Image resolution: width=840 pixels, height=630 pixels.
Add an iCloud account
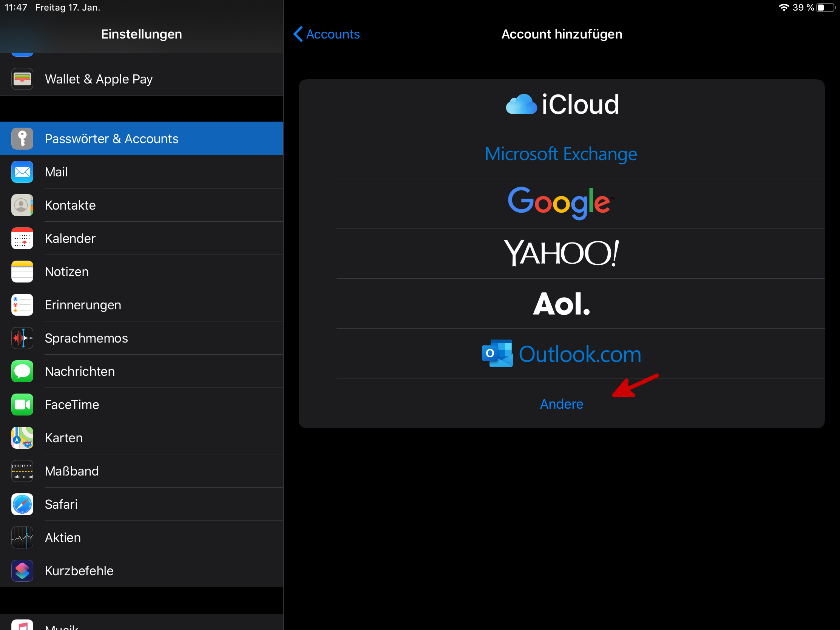[x=562, y=104]
